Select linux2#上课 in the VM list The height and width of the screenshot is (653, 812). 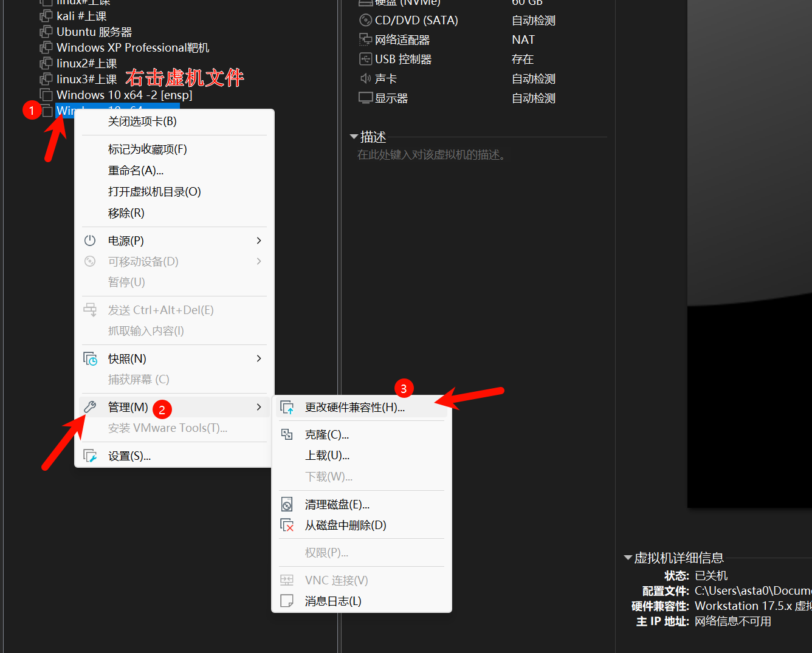click(86, 63)
